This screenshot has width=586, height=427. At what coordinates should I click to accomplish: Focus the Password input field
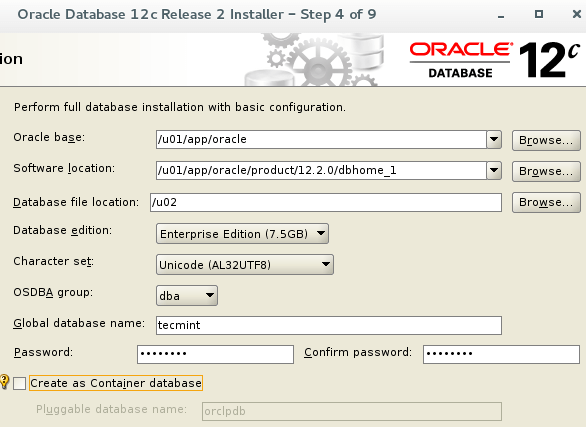coord(215,354)
